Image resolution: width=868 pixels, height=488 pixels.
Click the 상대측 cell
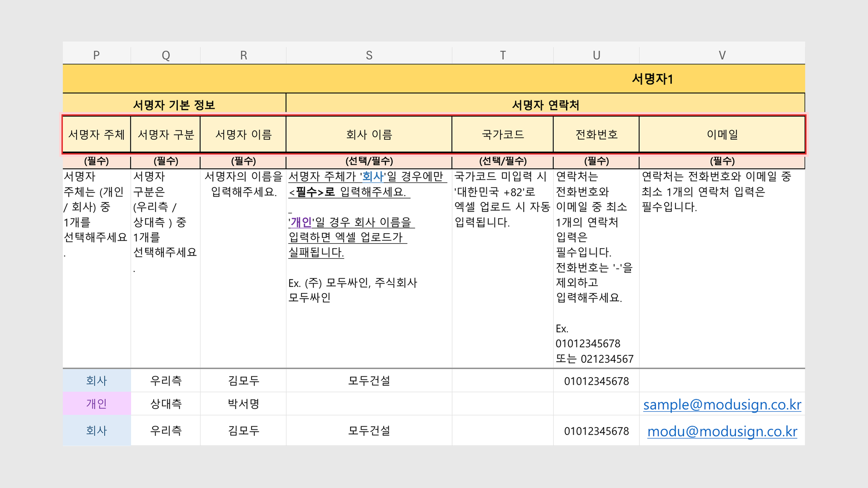tap(166, 404)
